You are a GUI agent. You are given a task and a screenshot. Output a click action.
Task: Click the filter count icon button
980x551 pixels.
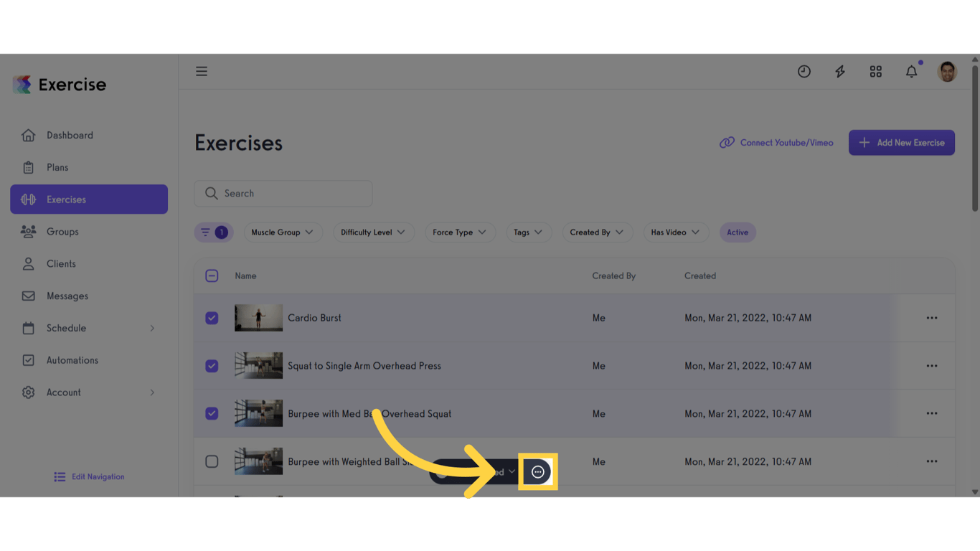(x=214, y=232)
